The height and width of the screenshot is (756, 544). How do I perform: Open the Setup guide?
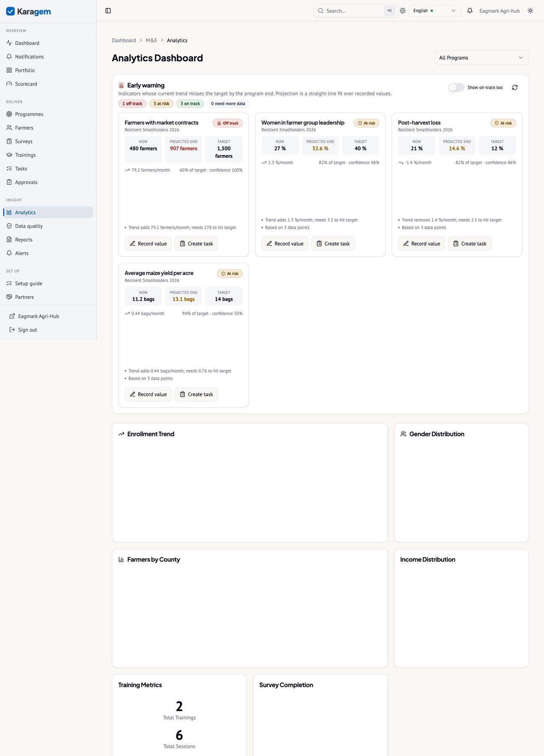coord(48,283)
